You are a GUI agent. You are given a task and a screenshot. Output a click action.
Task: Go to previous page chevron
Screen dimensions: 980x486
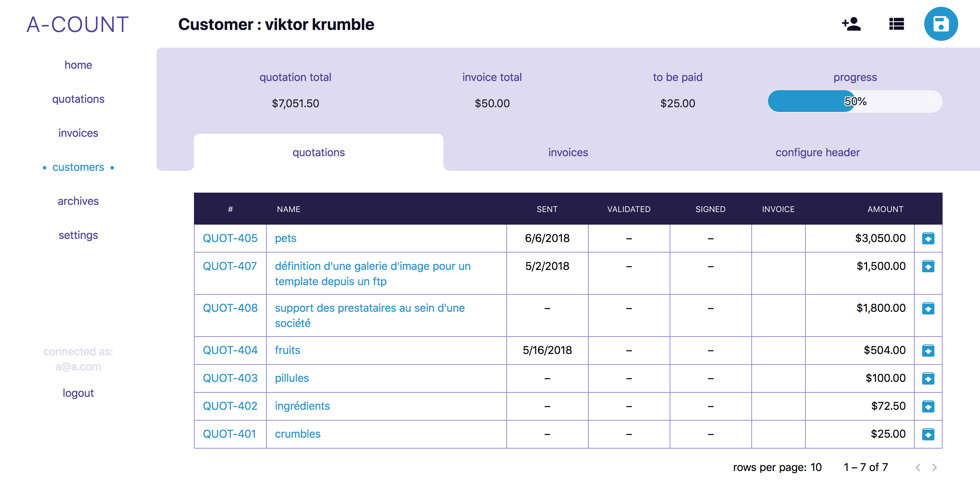[x=918, y=467]
